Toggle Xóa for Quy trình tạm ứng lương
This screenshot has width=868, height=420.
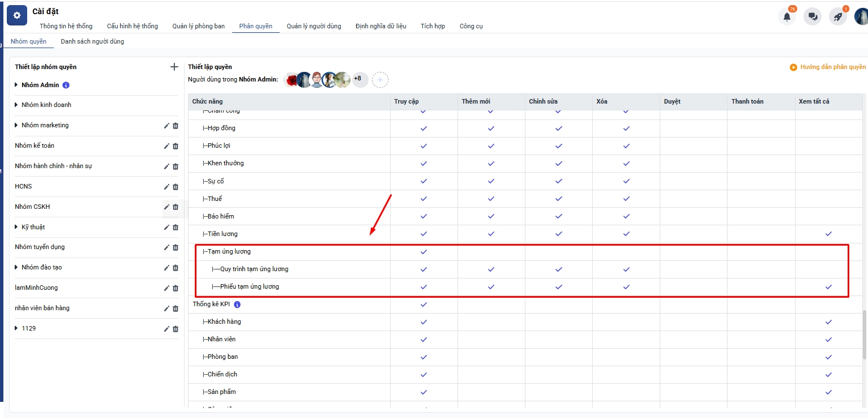pyautogui.click(x=626, y=269)
